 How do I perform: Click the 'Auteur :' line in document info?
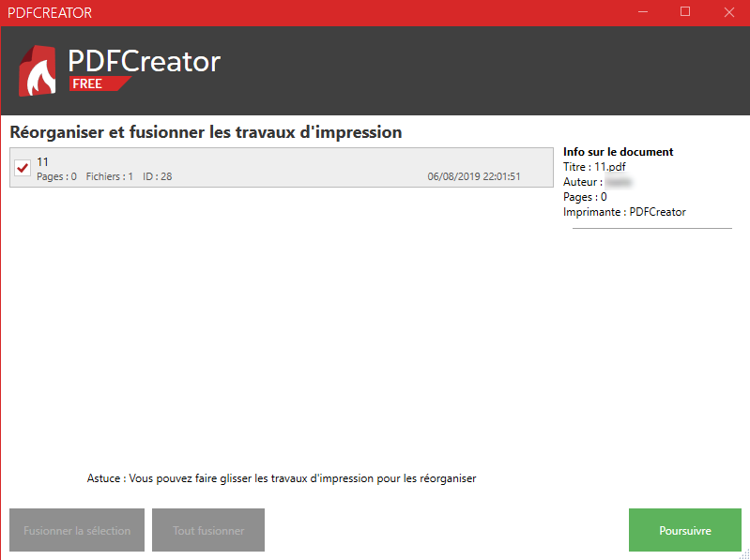click(x=597, y=182)
